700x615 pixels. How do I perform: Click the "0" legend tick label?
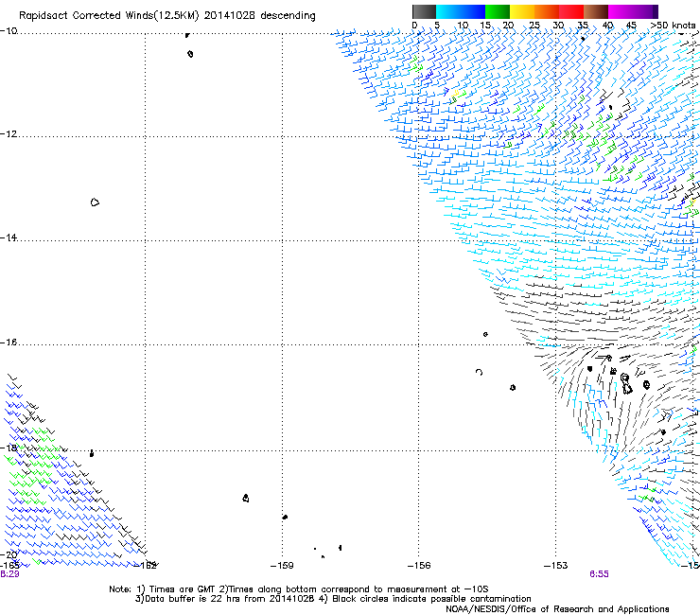point(414,25)
